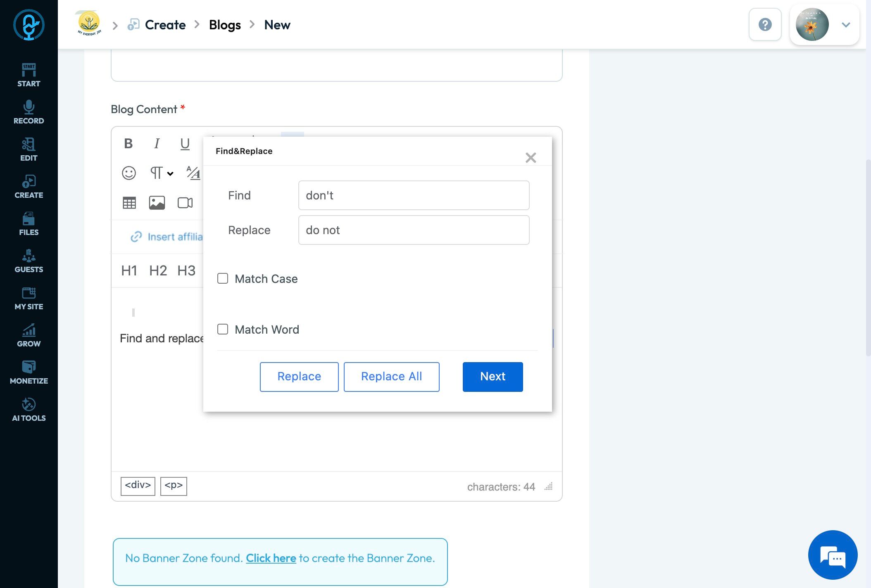871x588 pixels.
Task: Apply italic formatting
Action: 157,144
